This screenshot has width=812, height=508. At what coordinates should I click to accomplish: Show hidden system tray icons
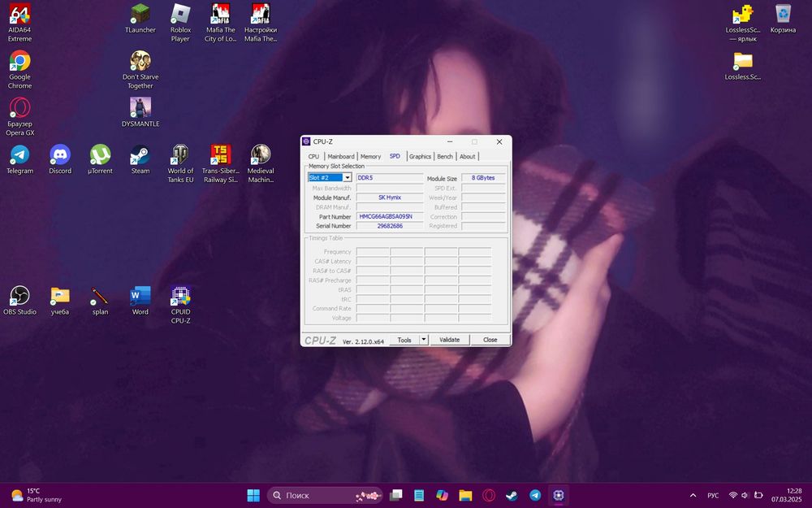(x=693, y=496)
